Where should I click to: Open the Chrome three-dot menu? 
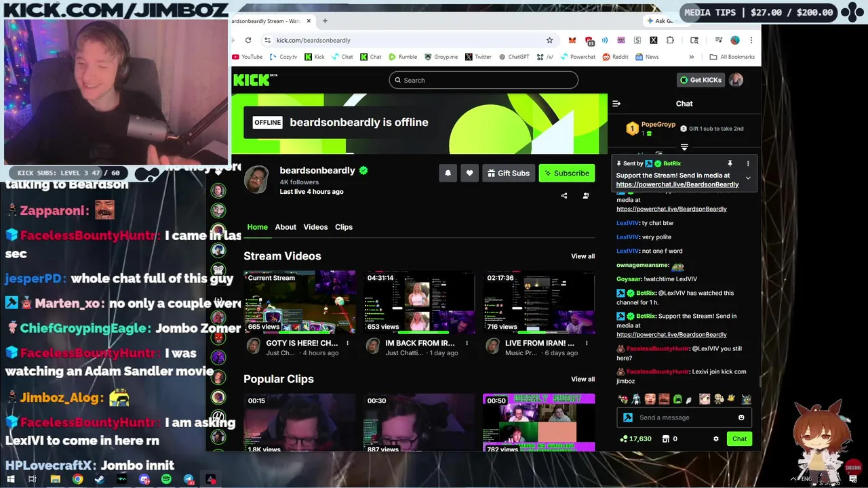pyautogui.click(x=751, y=40)
